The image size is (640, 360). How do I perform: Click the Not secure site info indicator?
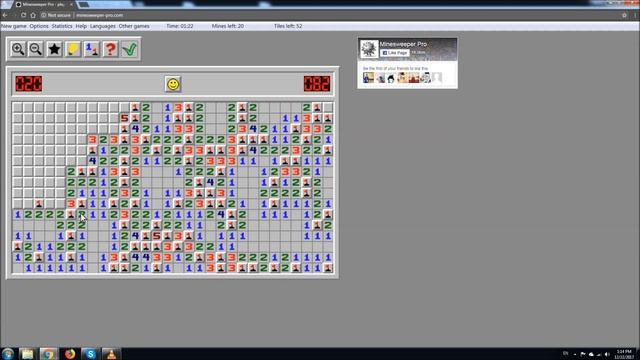[x=56, y=15]
